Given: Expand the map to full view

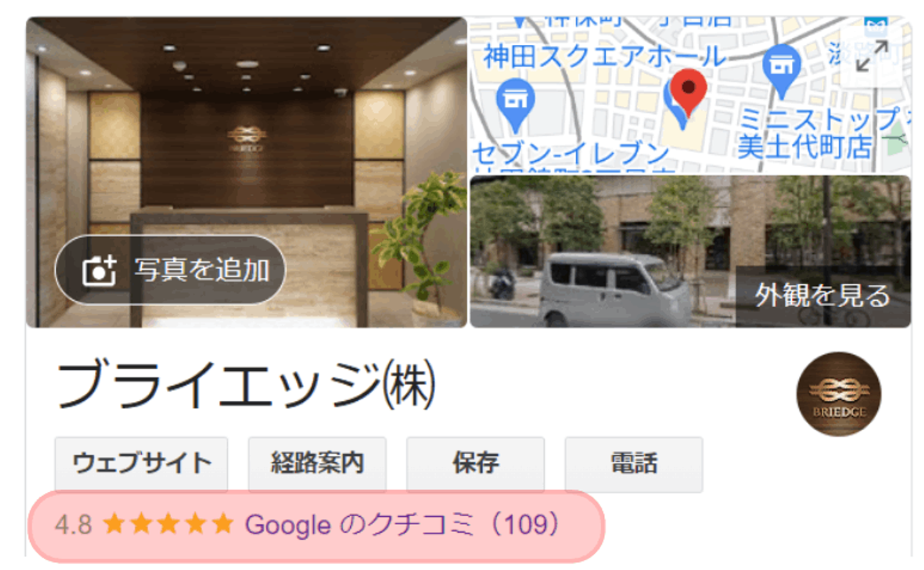Looking at the screenshot, I should tap(872, 56).
